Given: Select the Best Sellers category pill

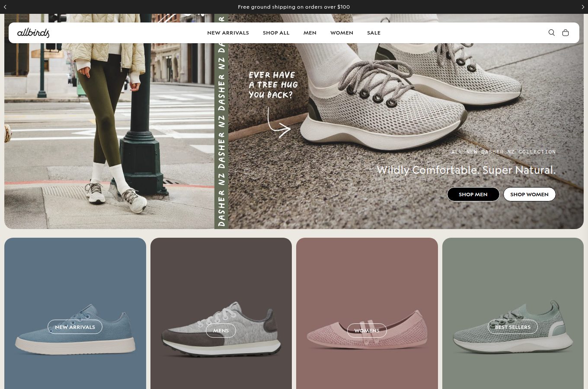Looking at the screenshot, I should [512, 327].
